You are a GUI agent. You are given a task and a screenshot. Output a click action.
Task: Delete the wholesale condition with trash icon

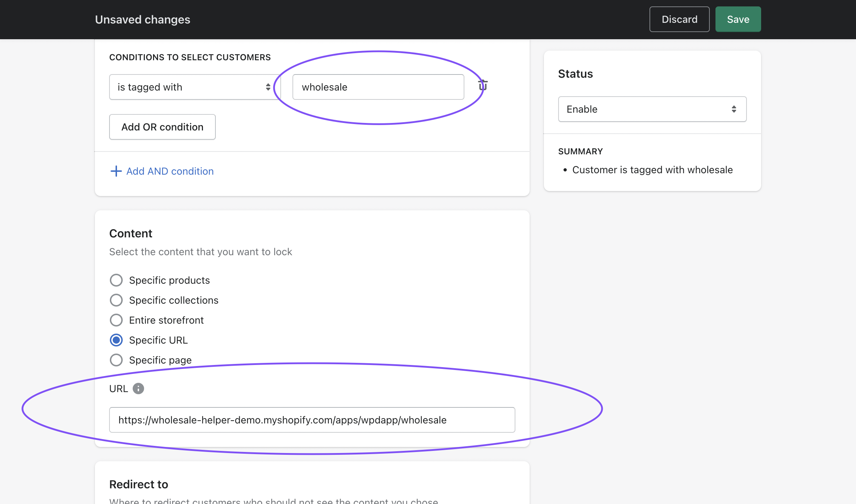pos(483,86)
